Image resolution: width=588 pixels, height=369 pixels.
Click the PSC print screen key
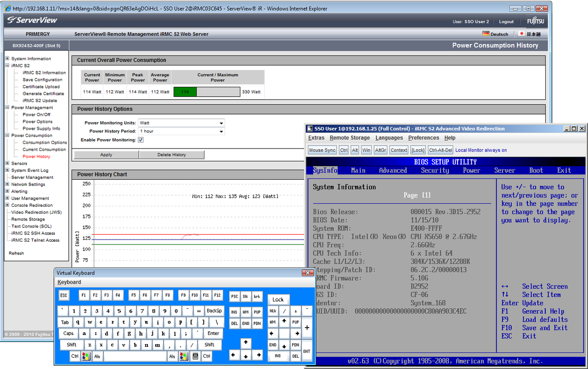point(234,296)
